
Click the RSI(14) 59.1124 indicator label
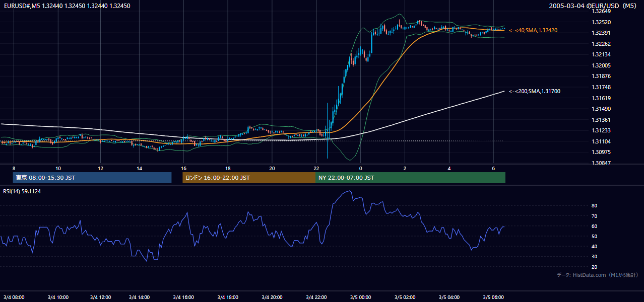[x=22, y=191]
